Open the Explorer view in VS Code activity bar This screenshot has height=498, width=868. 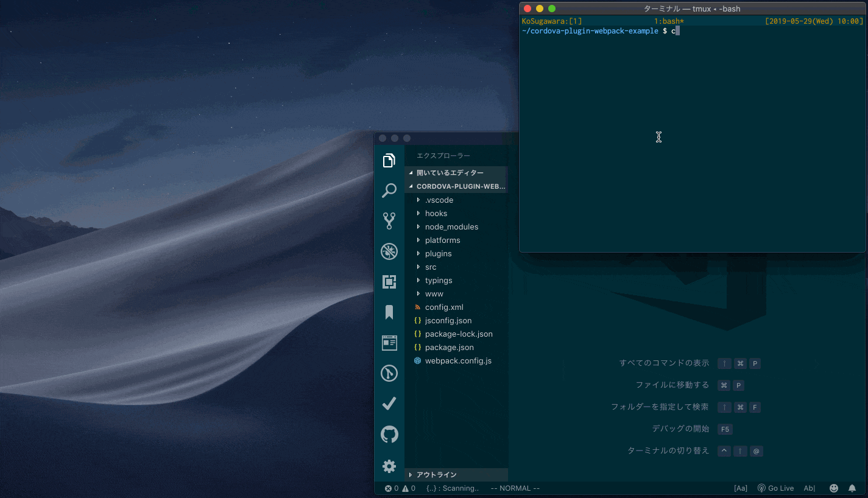point(389,161)
